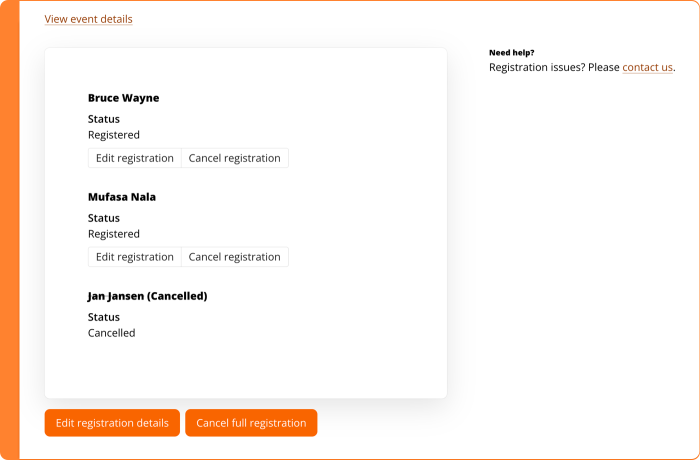Image resolution: width=700 pixels, height=460 pixels.
Task: Click Registered status under Mufasa Nala
Action: [114, 234]
